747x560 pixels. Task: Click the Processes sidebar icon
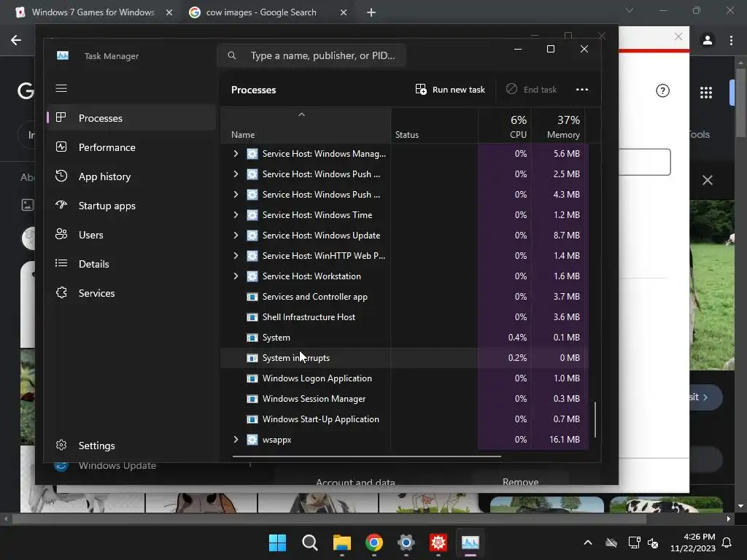click(61, 117)
